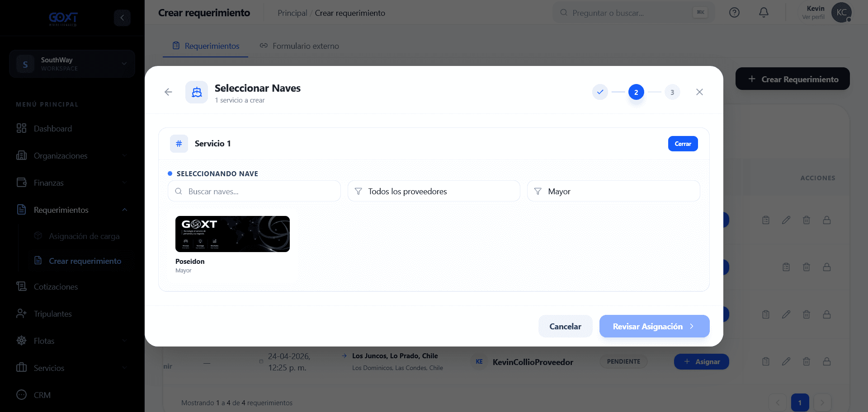The image size is (868, 412).
Task: Click the Dashboard grid icon
Action: coord(21,128)
